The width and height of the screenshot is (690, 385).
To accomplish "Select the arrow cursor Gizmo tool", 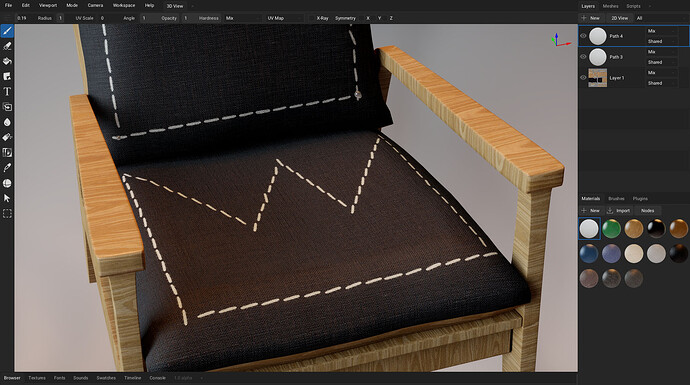I will pyautogui.click(x=7, y=198).
